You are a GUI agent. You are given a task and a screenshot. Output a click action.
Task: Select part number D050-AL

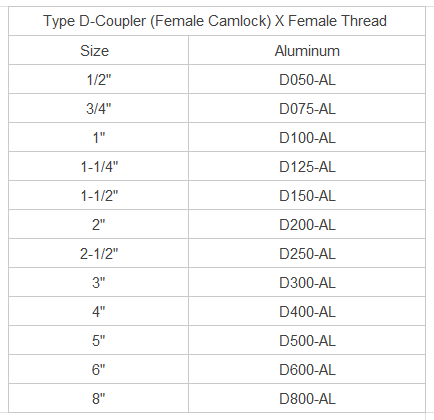[x=307, y=80]
